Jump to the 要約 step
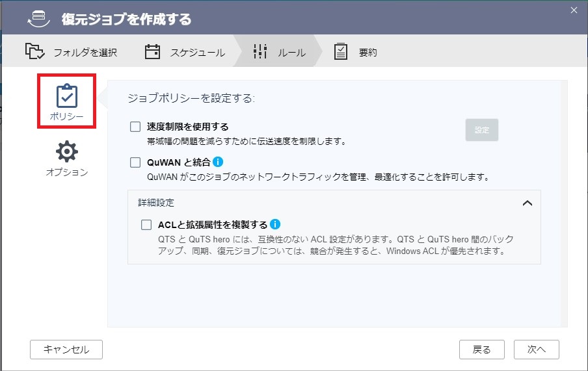 click(x=356, y=52)
